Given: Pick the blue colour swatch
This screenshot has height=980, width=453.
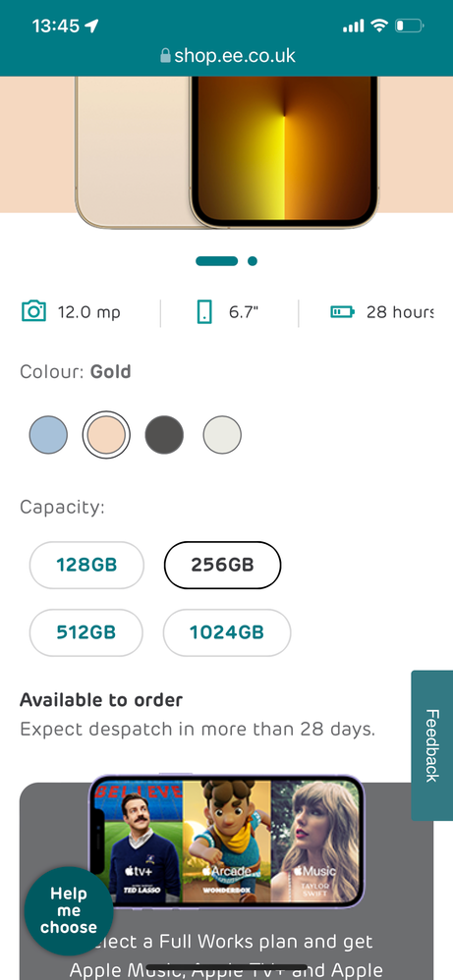Looking at the screenshot, I should point(48,434).
